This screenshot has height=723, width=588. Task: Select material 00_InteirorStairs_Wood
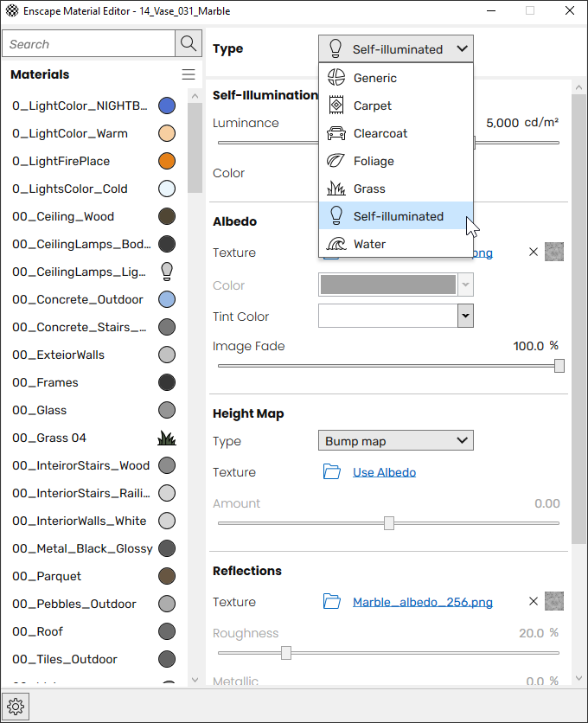tap(93, 465)
